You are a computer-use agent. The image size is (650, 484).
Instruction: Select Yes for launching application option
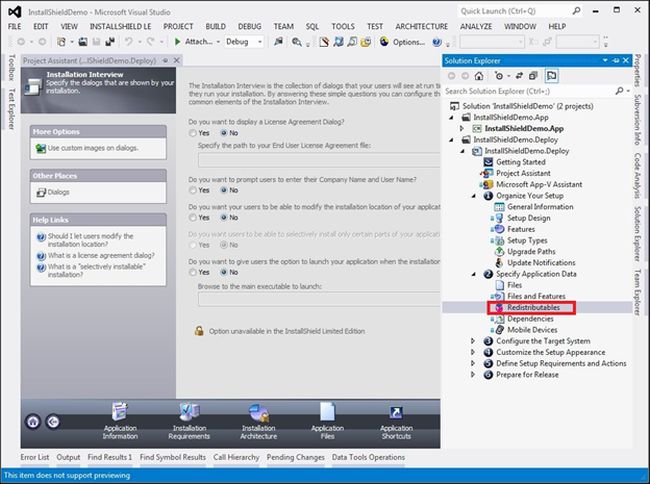[193, 272]
